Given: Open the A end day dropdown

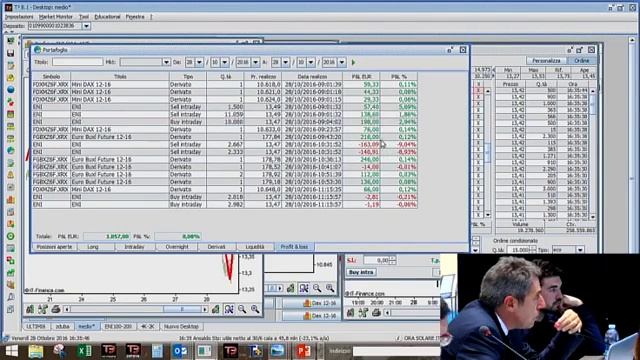Looking at the screenshot, I should 286,62.
